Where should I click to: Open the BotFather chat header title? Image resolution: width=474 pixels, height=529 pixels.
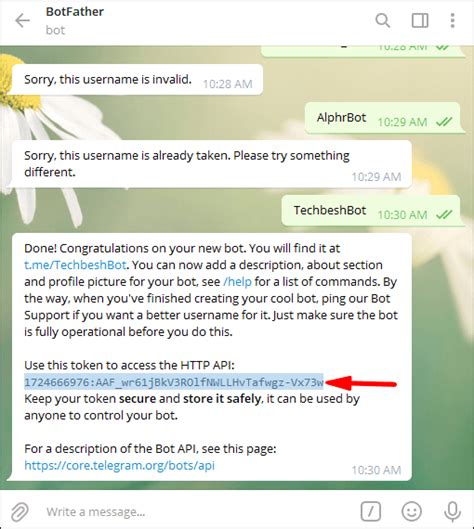tap(75, 12)
